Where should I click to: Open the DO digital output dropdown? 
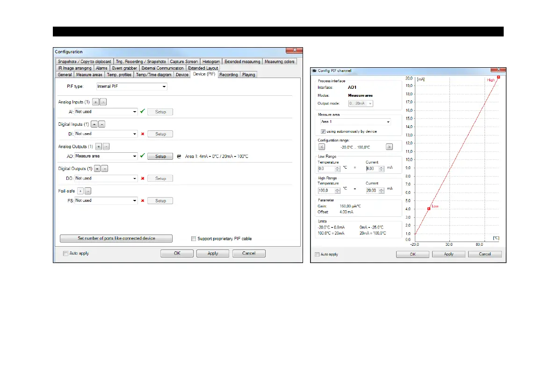(x=106, y=178)
